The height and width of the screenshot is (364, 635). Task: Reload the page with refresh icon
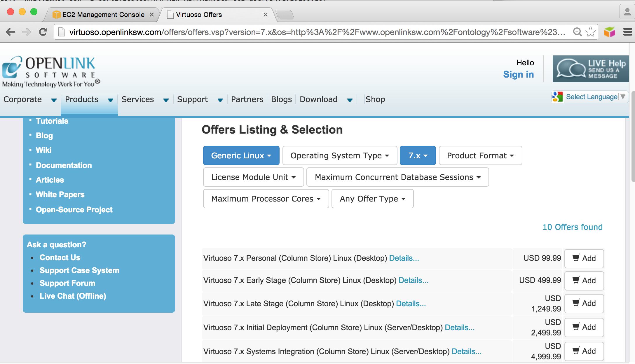[43, 32]
